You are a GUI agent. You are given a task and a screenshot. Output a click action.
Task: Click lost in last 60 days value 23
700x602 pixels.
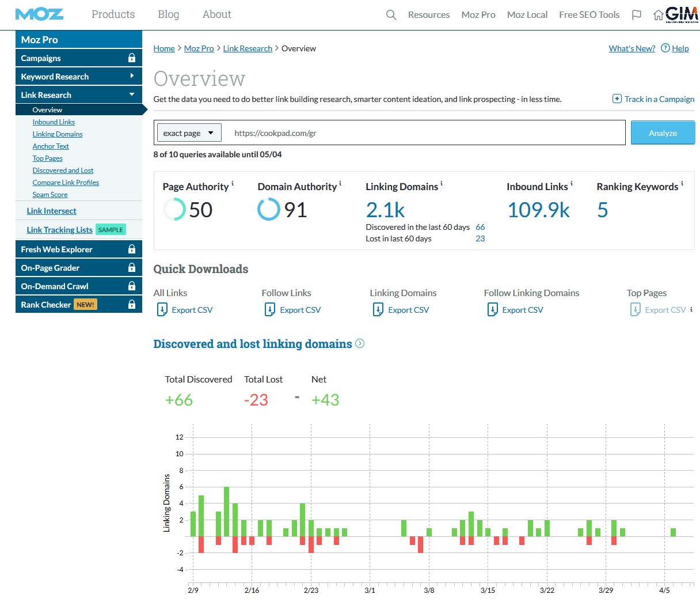point(480,238)
